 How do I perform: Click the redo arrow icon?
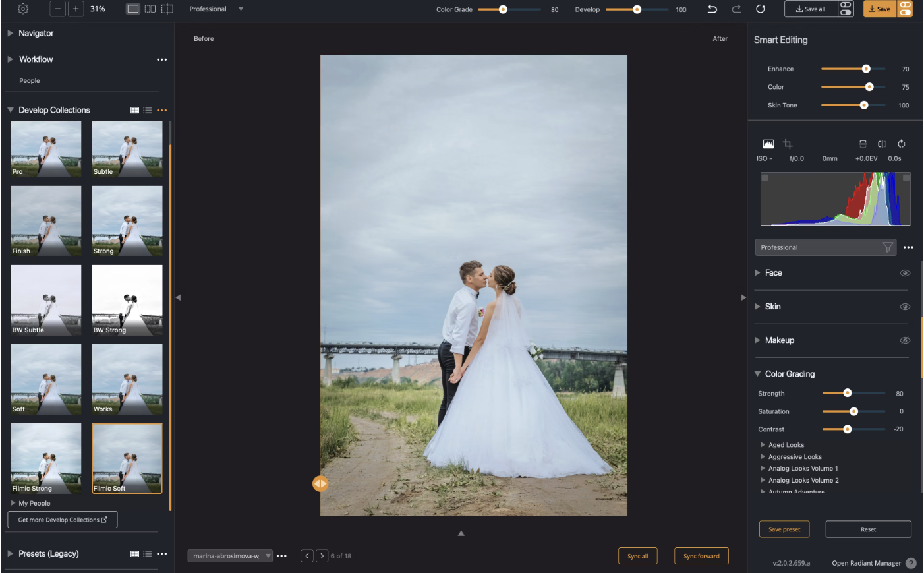pyautogui.click(x=736, y=9)
